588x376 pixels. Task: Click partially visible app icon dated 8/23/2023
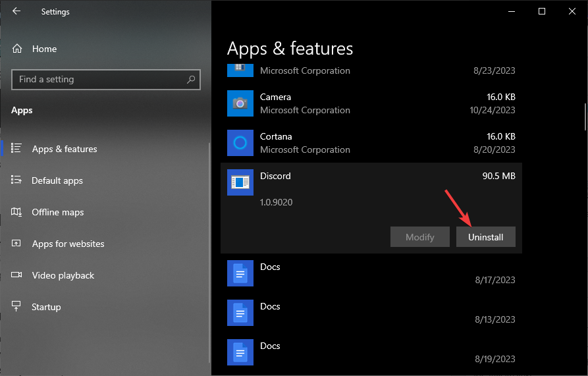240,70
